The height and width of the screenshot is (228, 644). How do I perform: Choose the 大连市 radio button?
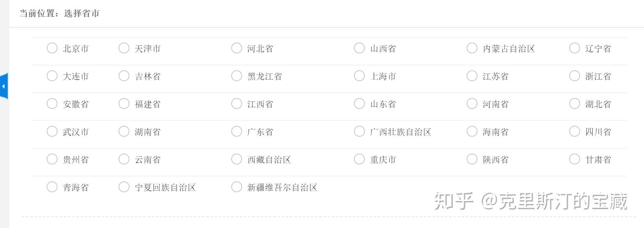coord(52,76)
